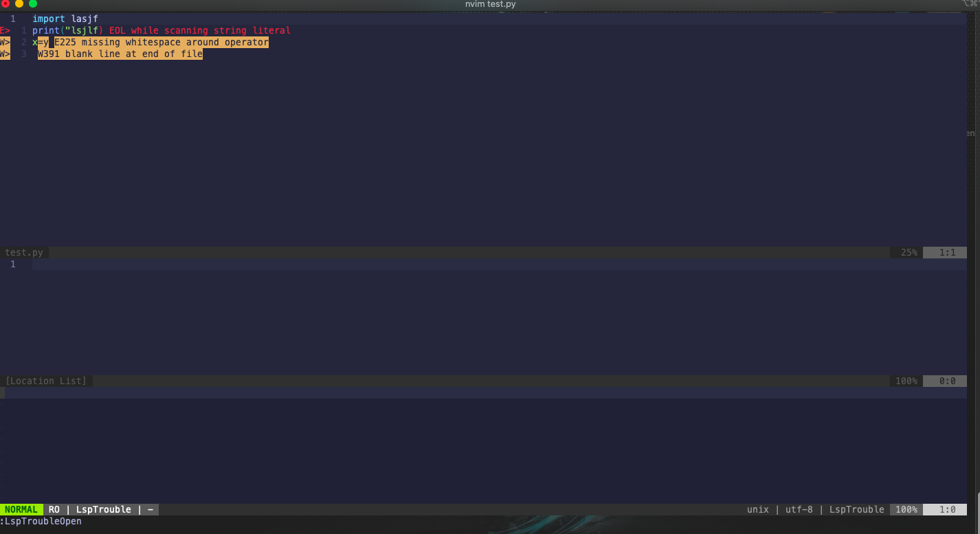Click the import lasjf line of code
Image resolution: width=980 pixels, height=534 pixels.
click(66, 19)
